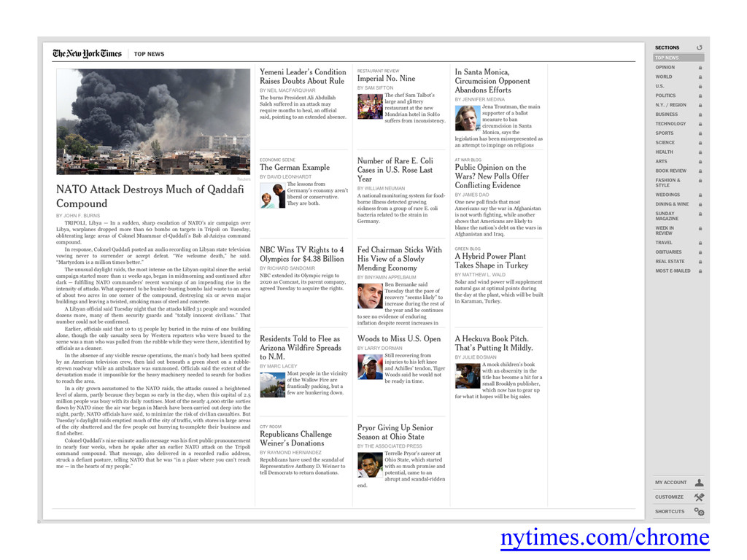Open the My Account option
The width and height of the screenshot is (747, 560).
tap(671, 483)
